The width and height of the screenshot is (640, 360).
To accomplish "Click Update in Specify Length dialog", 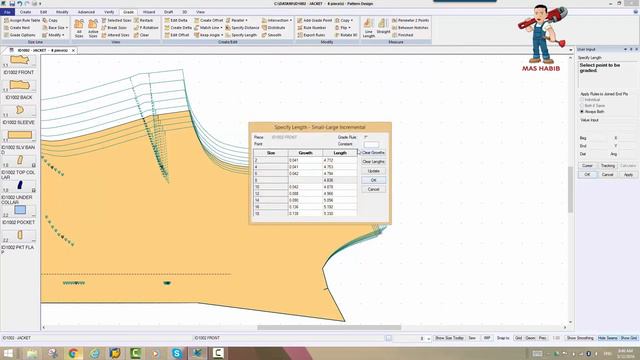I will point(373,171).
